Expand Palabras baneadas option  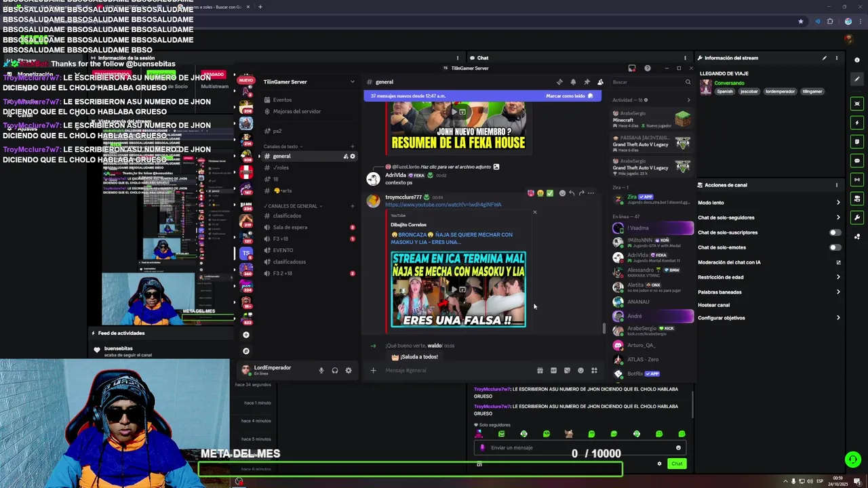coord(770,292)
